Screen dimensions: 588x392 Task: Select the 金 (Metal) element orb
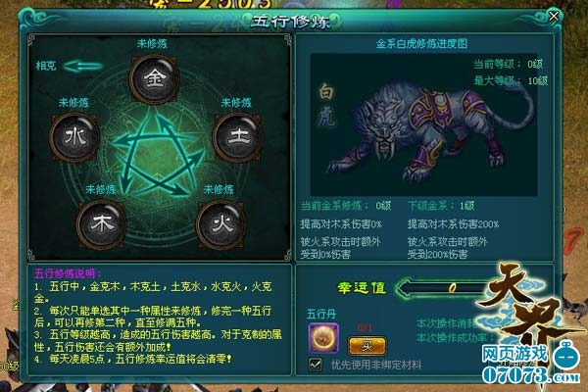coord(154,78)
